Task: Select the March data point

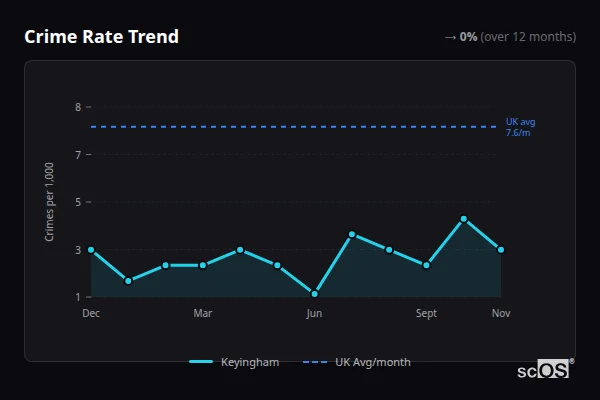Action: [x=203, y=265]
